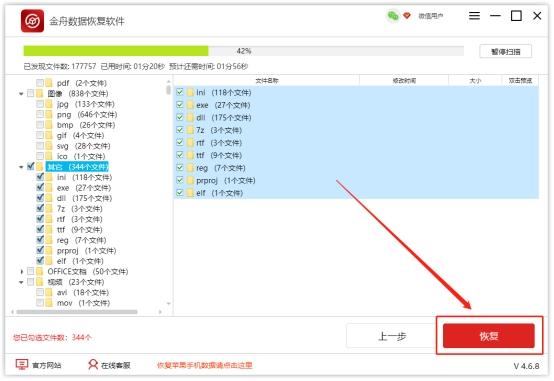The height and width of the screenshot is (381, 554).
Task: Click folder icon beside pdf in tree
Action: pyautogui.click(x=49, y=83)
